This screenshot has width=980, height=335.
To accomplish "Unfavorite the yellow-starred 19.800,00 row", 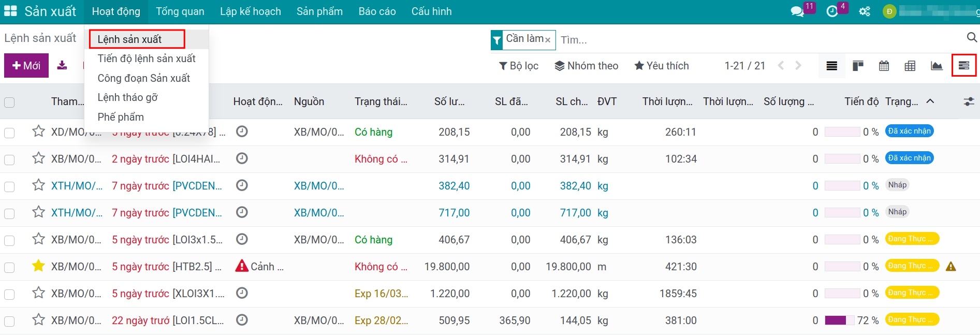I will [38, 266].
